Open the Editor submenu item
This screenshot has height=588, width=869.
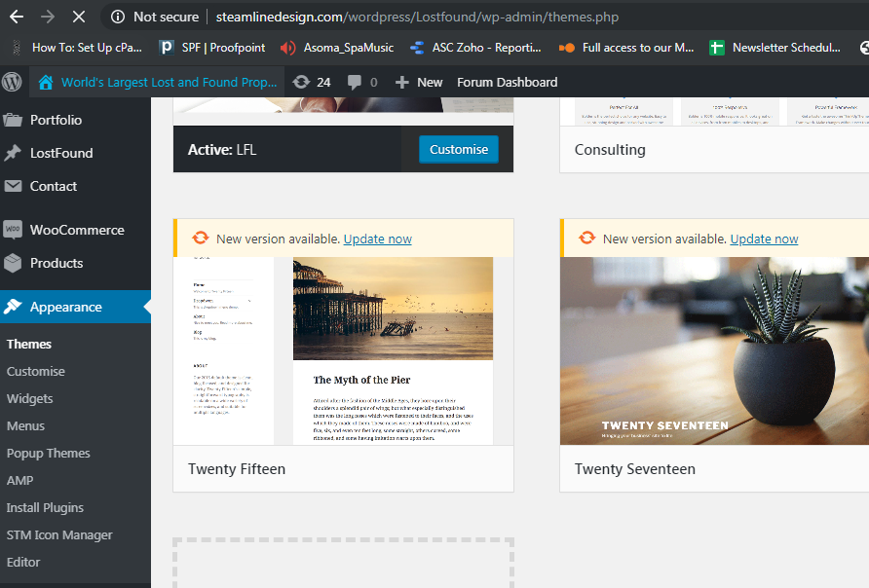pos(23,562)
